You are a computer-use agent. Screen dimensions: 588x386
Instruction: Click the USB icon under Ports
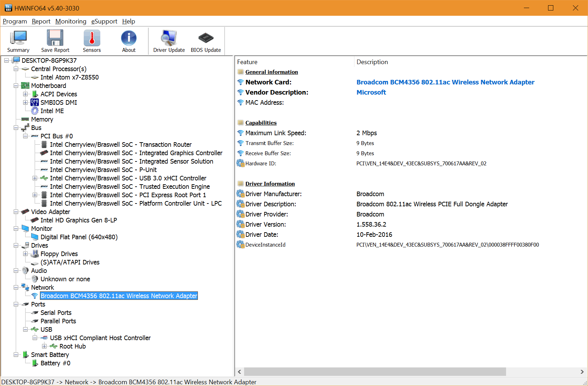click(35, 329)
